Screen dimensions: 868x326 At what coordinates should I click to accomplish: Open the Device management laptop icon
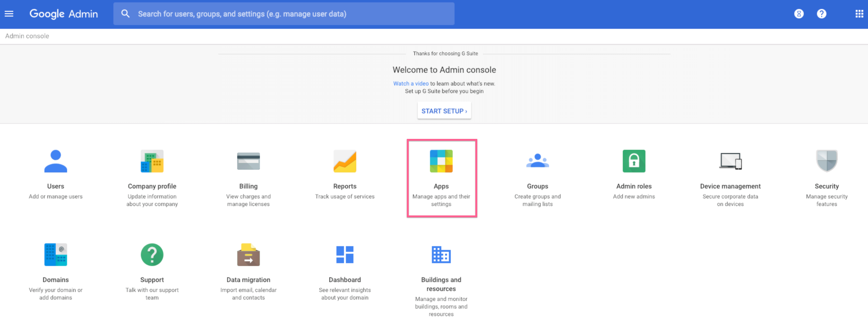tap(730, 161)
